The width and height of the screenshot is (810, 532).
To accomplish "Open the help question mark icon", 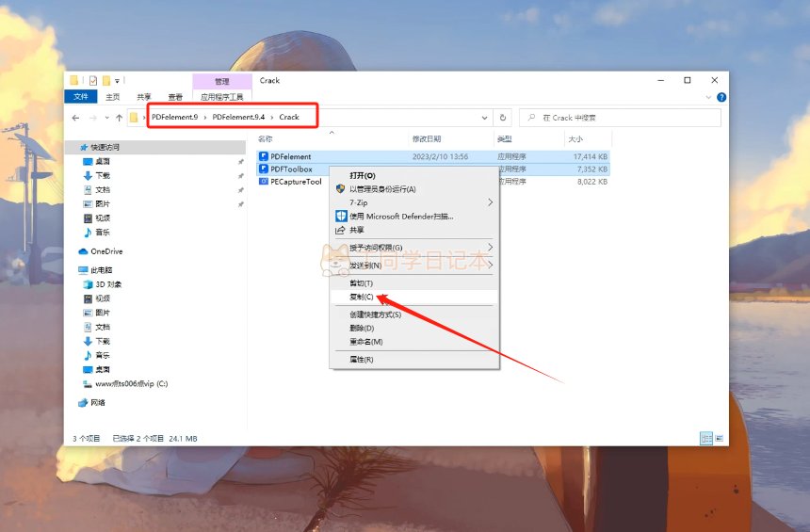I will point(721,97).
